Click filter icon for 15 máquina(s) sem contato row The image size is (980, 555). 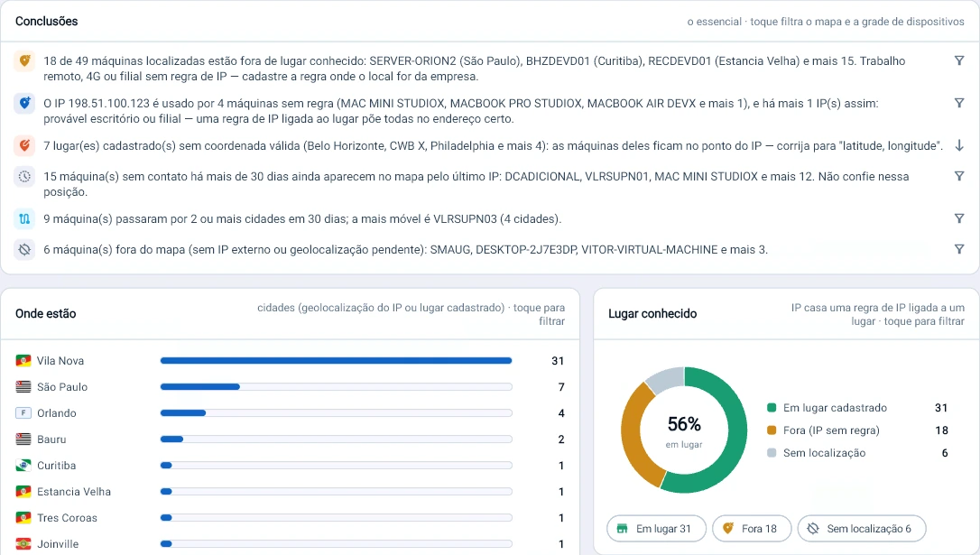958,176
